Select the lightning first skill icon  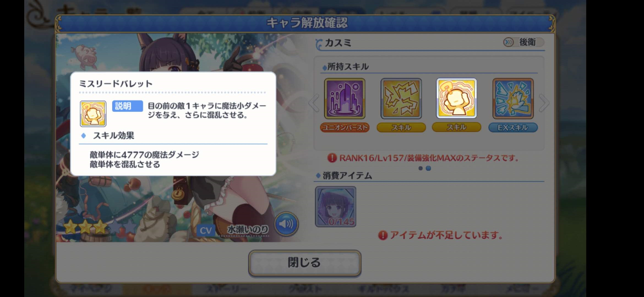coord(401,98)
